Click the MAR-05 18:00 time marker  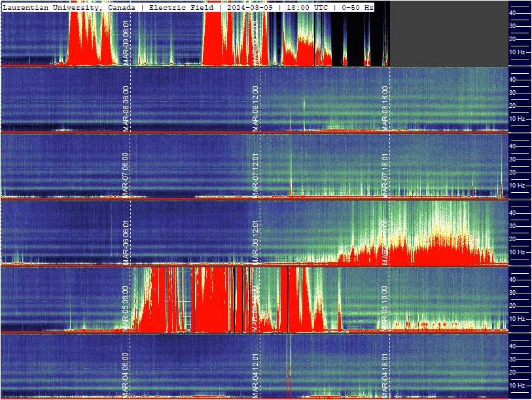click(x=385, y=308)
